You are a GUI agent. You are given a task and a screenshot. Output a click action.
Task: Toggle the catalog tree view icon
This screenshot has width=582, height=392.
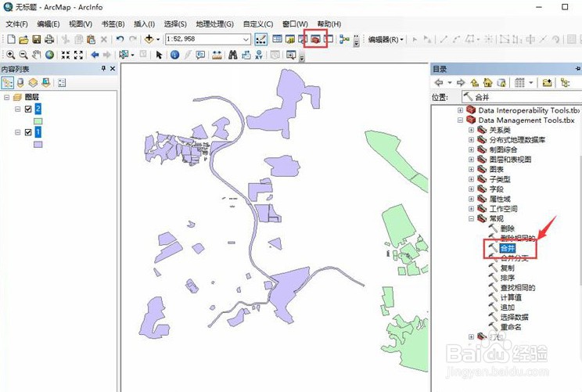pos(566,82)
